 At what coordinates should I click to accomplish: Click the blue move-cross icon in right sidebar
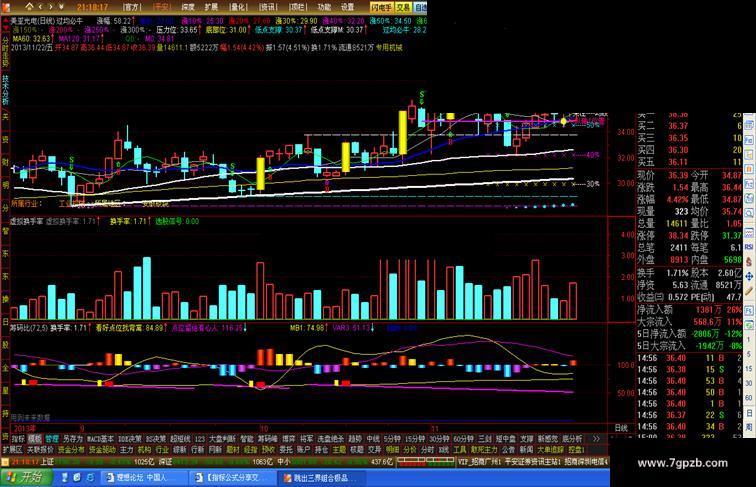click(748, 276)
